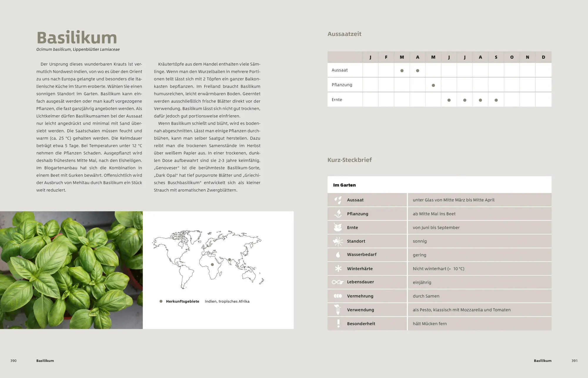Click the Kurz-Steckbrief section heading
The height and width of the screenshot is (378, 588).
pos(349,160)
